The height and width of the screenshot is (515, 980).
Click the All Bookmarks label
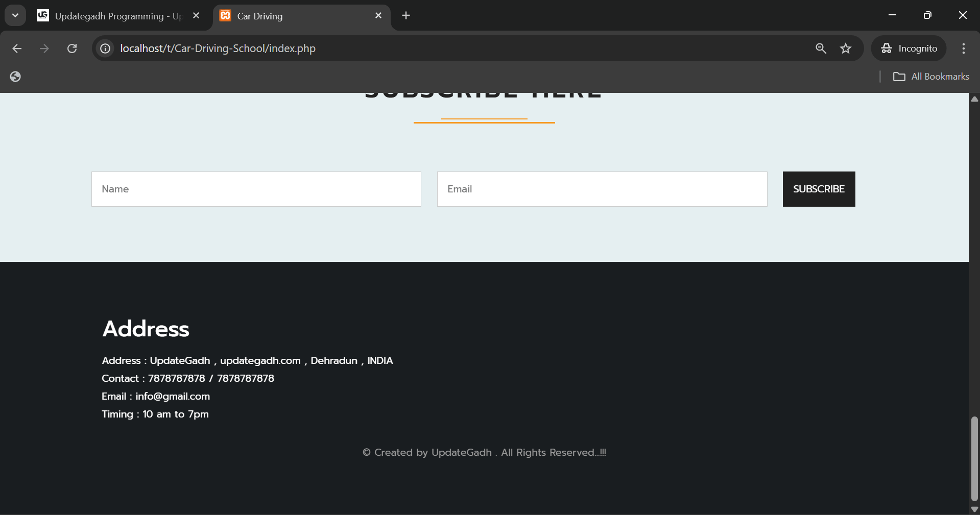pyautogui.click(x=940, y=76)
